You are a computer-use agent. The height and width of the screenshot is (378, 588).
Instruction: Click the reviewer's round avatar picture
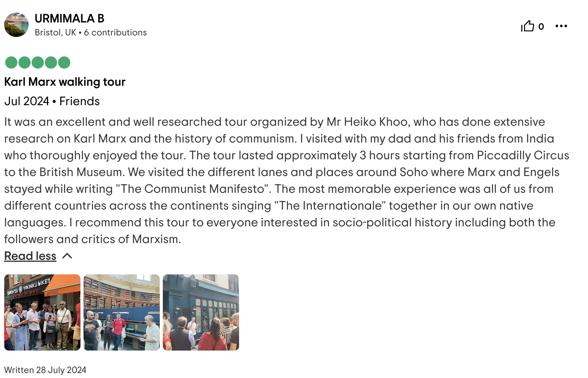pos(16,25)
